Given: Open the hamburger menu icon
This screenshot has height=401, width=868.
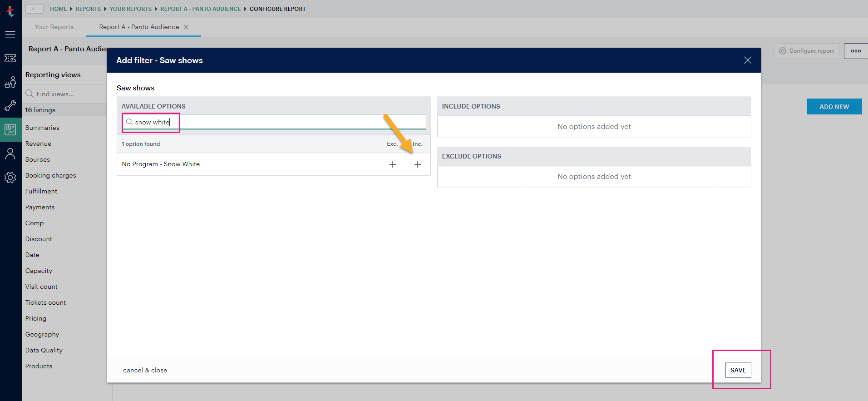Looking at the screenshot, I should (10, 35).
